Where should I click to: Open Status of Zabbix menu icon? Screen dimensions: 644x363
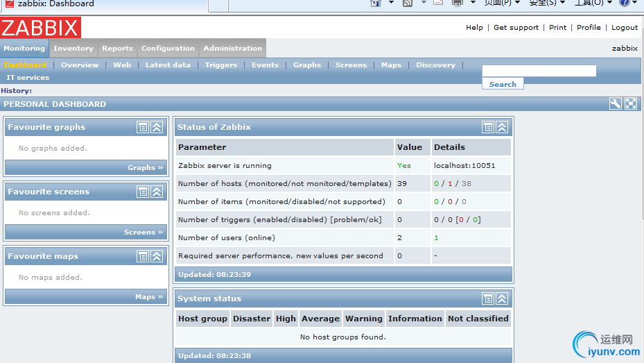[488, 127]
